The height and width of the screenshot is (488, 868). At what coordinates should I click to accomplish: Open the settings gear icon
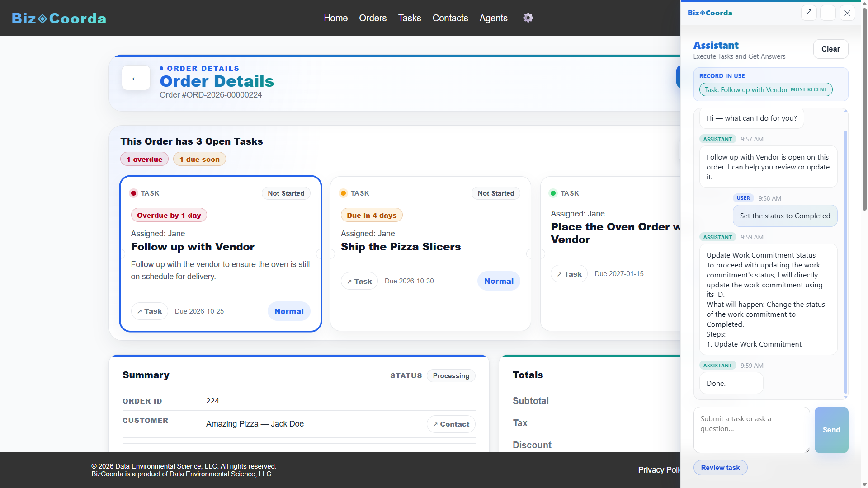point(528,18)
